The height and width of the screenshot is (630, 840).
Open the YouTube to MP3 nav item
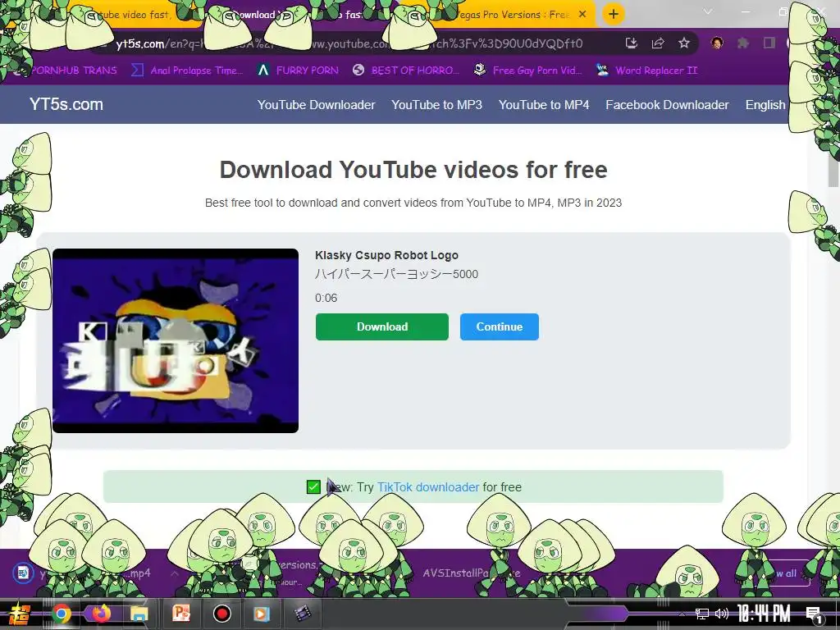click(x=436, y=105)
